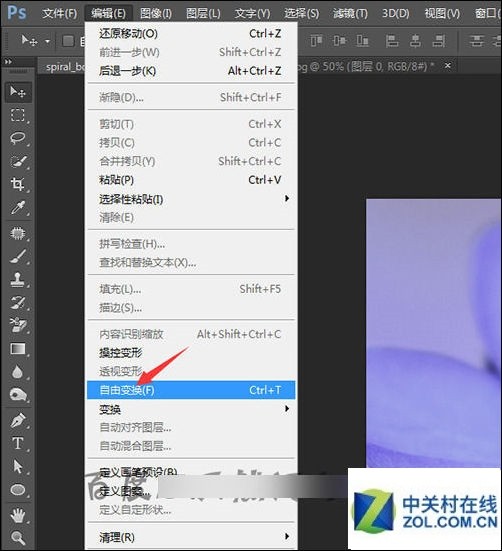Expand the 清理(R) submenu
The image size is (502, 551).
click(191, 537)
